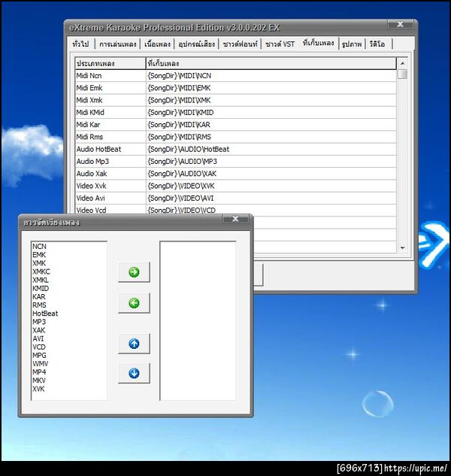Viewport: 451px width, 476px height.
Task: Click scrollbar down arrow in song path table
Action: [402, 248]
